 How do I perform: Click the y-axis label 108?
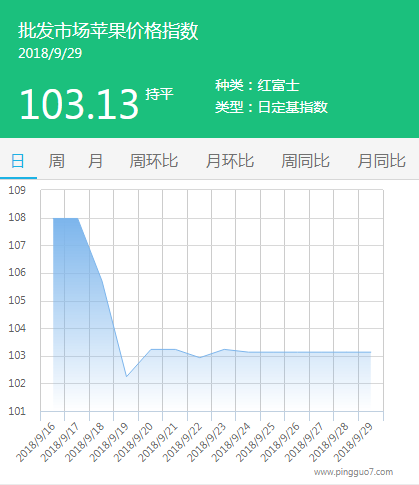[17, 218]
